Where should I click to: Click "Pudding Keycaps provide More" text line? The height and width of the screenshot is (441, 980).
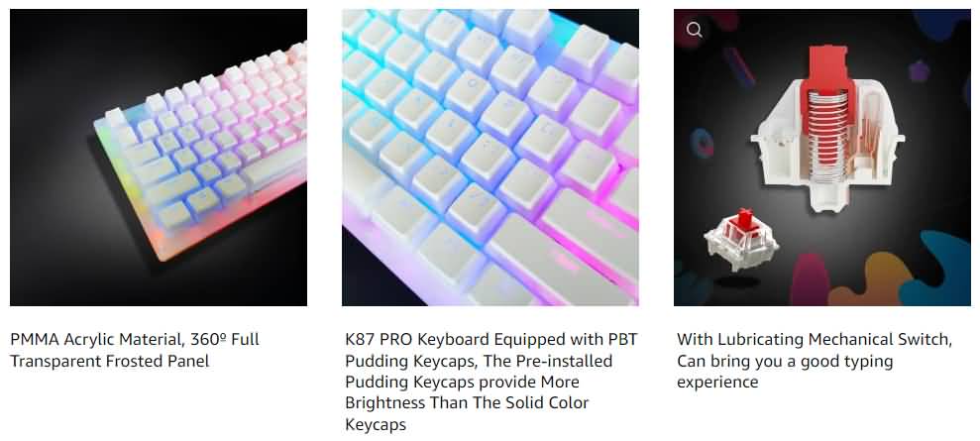(x=462, y=382)
